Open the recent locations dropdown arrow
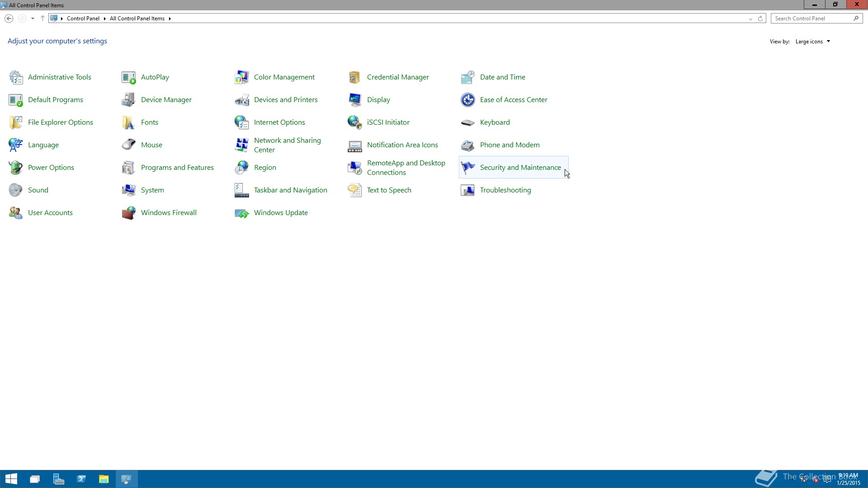Viewport: 868px width, 488px height. pyautogui.click(x=33, y=19)
